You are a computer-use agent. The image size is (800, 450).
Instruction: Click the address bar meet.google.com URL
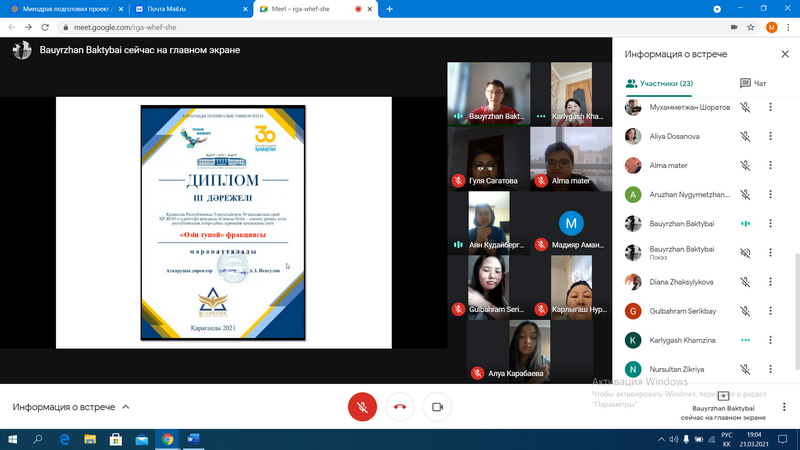125,27
